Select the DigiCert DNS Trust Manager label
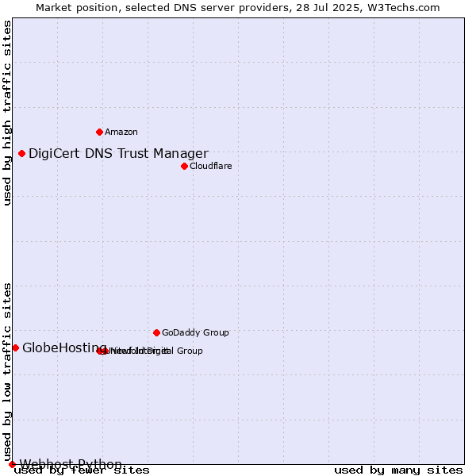This screenshot has width=476, height=476. 118,154
